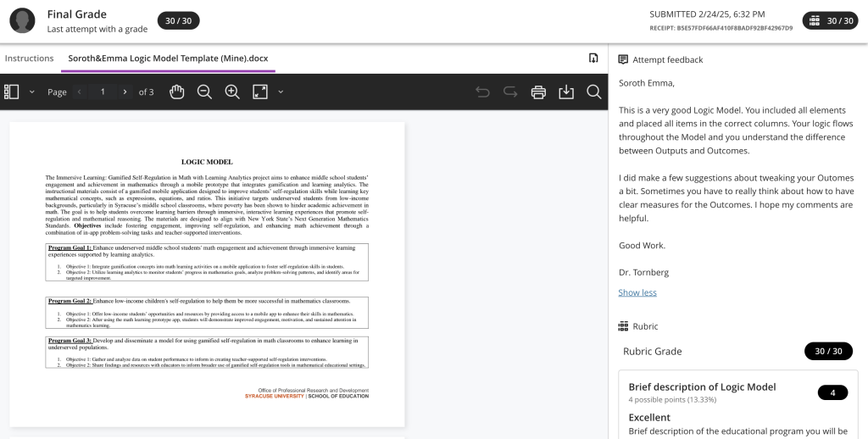This screenshot has height=439, width=868.
Task: Go to the next page
Action: pos(125,92)
